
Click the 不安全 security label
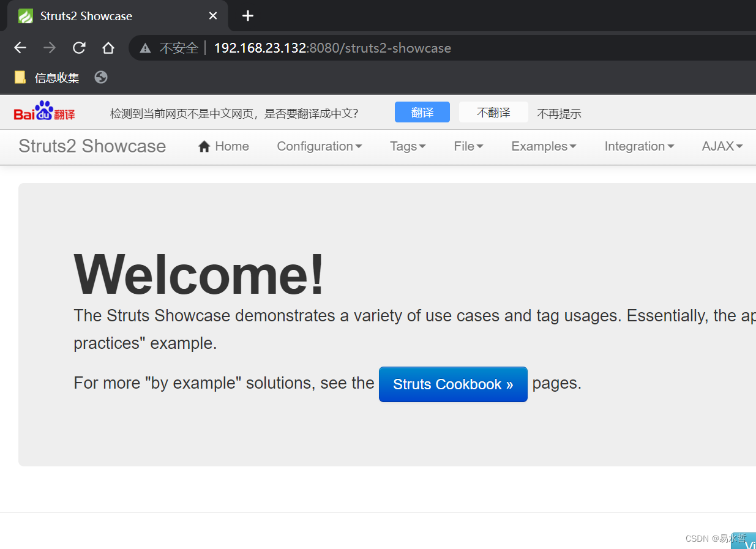coord(179,48)
